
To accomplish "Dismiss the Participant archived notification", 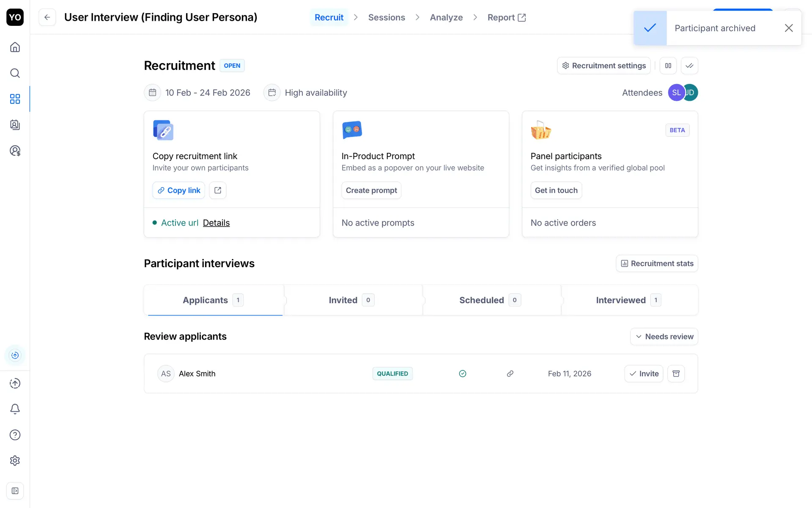I will click(788, 28).
